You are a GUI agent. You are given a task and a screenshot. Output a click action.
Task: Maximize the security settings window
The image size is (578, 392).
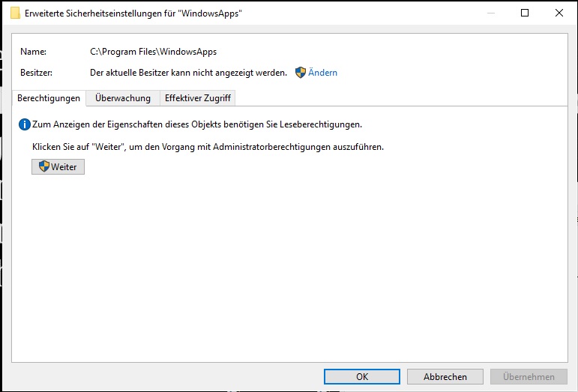[525, 13]
